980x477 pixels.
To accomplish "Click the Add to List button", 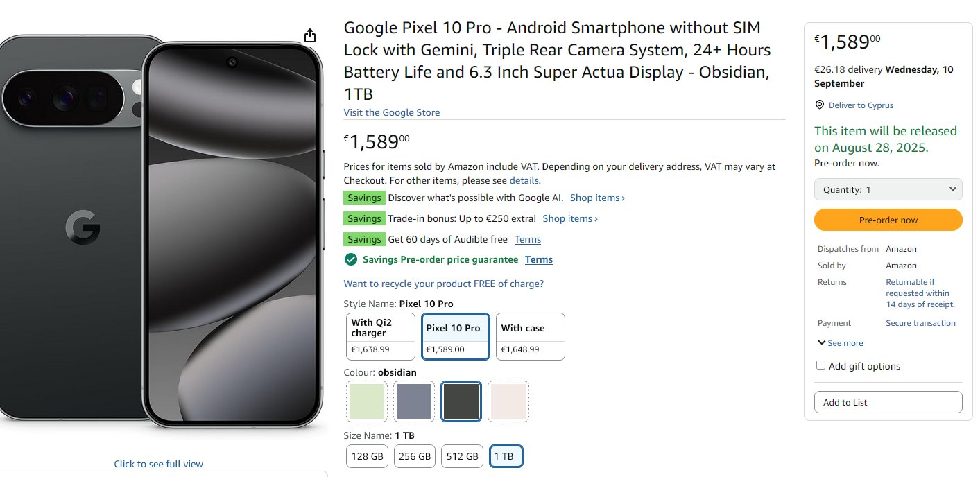I will (888, 402).
